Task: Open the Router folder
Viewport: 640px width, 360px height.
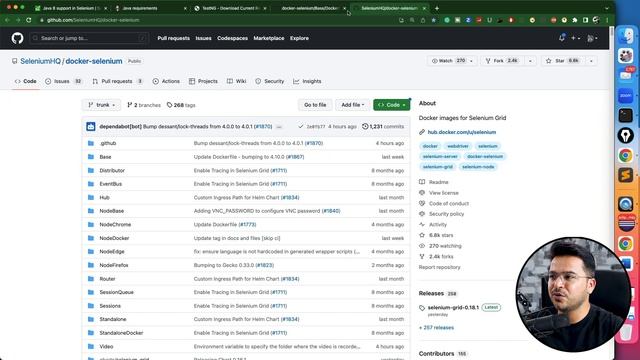Action: tap(107, 279)
